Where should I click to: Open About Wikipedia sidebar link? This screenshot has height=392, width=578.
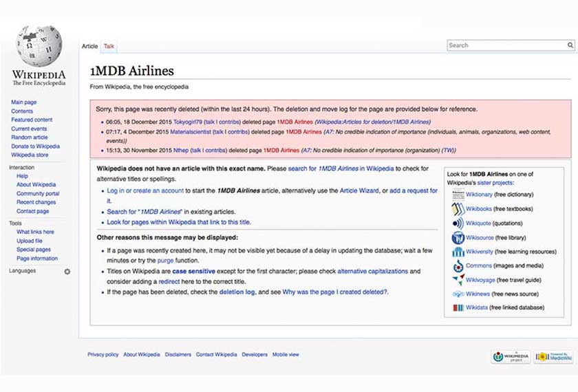point(36,184)
